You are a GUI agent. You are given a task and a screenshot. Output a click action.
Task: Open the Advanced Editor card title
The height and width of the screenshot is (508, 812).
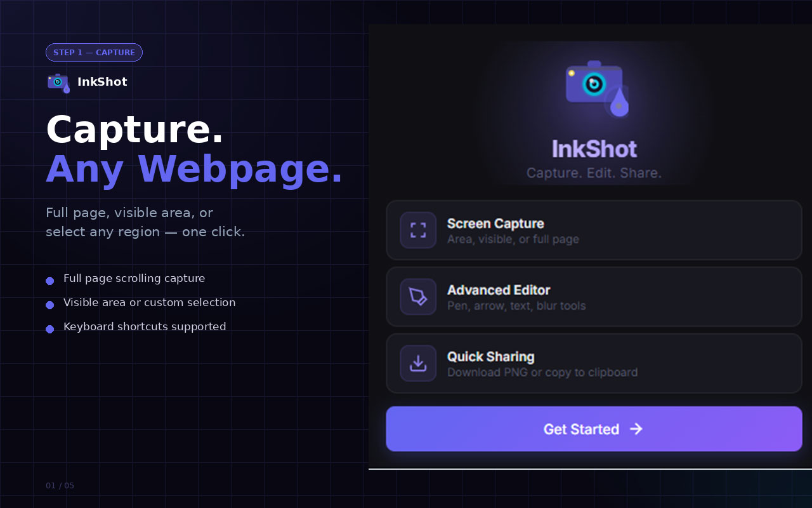click(x=499, y=290)
